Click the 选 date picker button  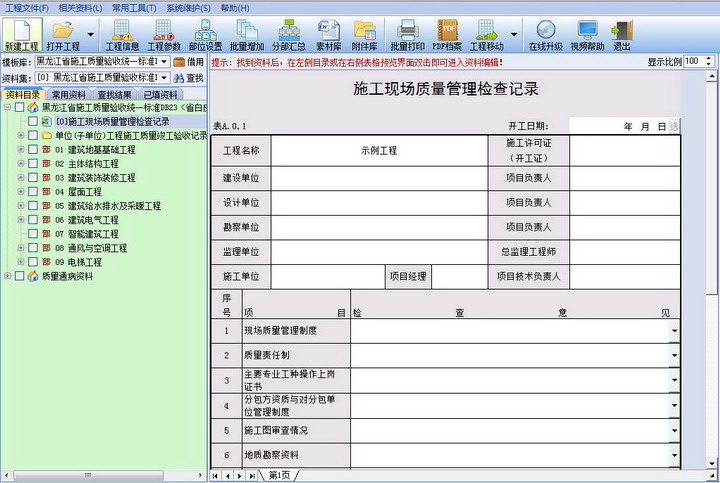coord(674,126)
